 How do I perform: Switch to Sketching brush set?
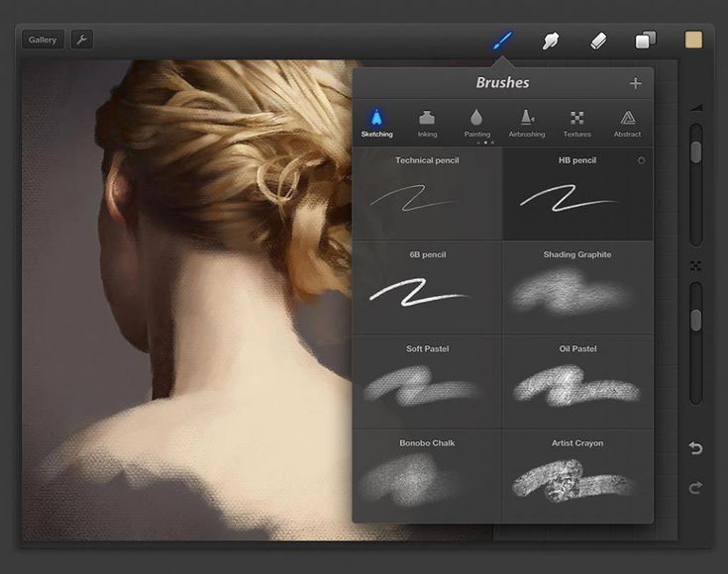(377, 123)
